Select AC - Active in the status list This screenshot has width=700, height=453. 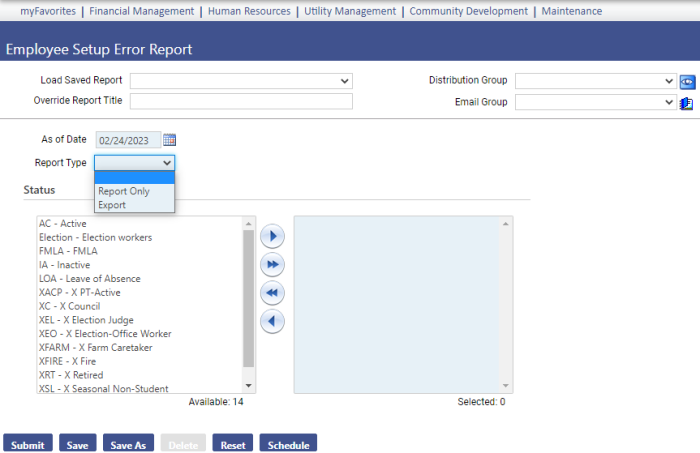(x=62, y=223)
